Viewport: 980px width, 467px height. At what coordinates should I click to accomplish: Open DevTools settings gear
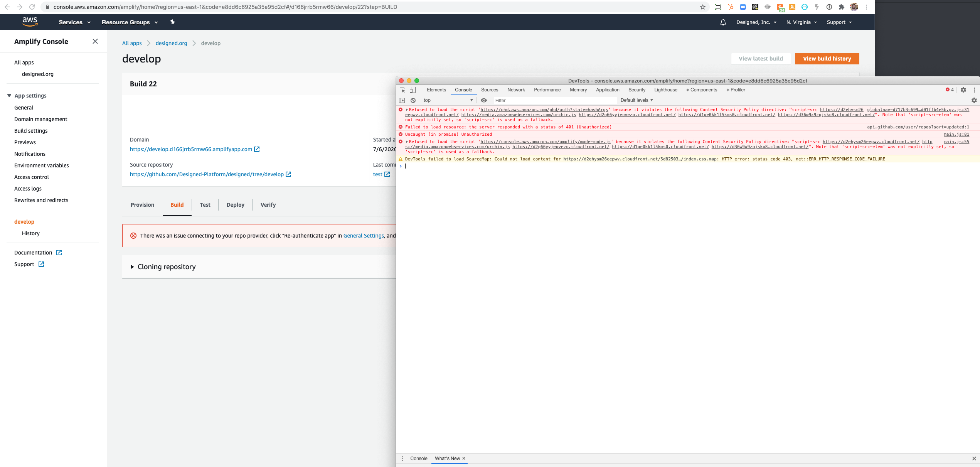(x=963, y=90)
